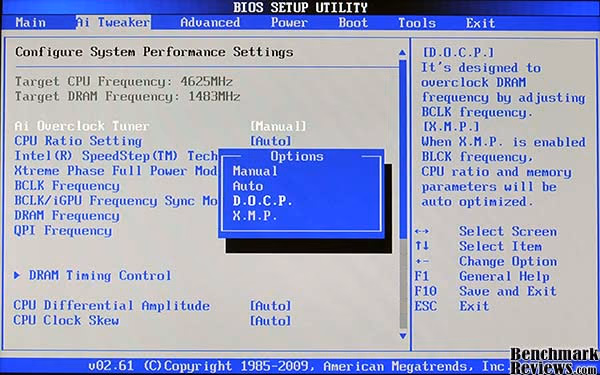Pick X.M.P. in the Options popup
Screen dimensions: 600x375
(255, 216)
